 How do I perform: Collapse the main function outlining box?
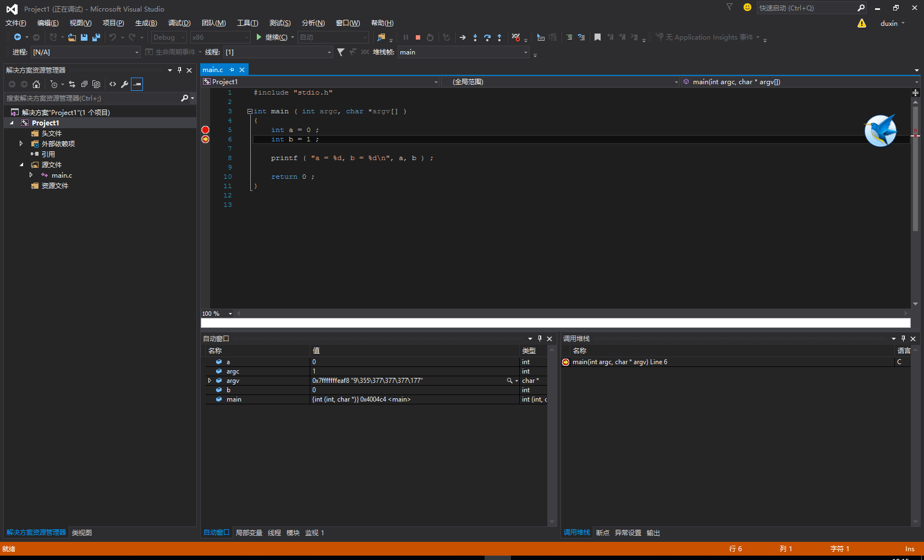coord(250,111)
